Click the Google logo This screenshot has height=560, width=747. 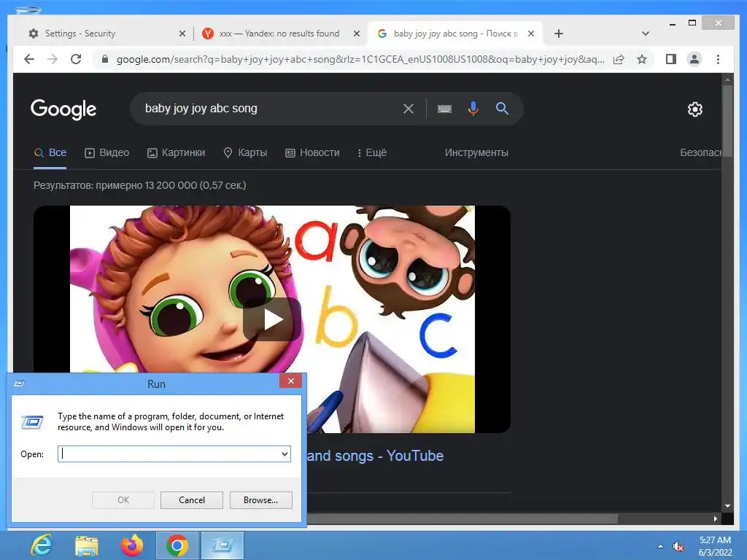pos(63,109)
